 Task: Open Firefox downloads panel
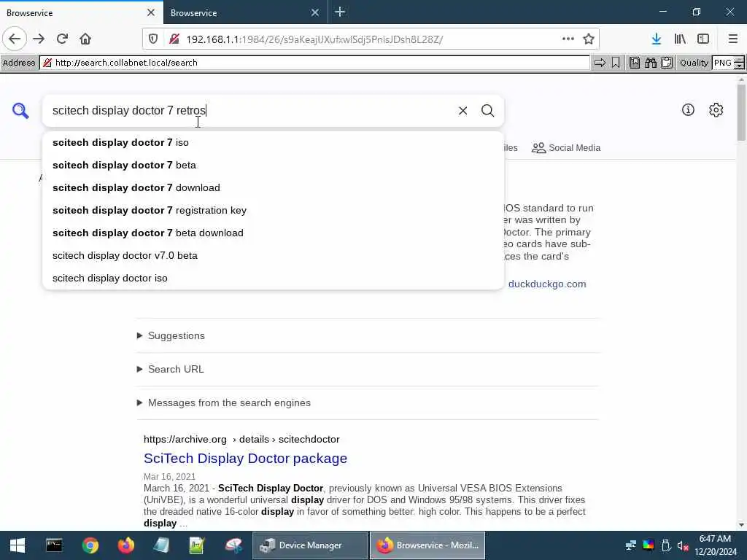pos(657,39)
